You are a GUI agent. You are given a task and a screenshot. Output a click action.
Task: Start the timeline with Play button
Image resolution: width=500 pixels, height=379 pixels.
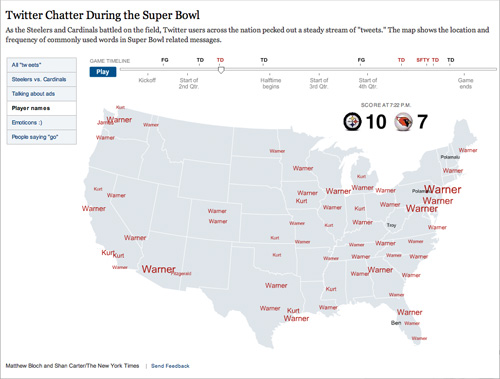click(x=103, y=72)
